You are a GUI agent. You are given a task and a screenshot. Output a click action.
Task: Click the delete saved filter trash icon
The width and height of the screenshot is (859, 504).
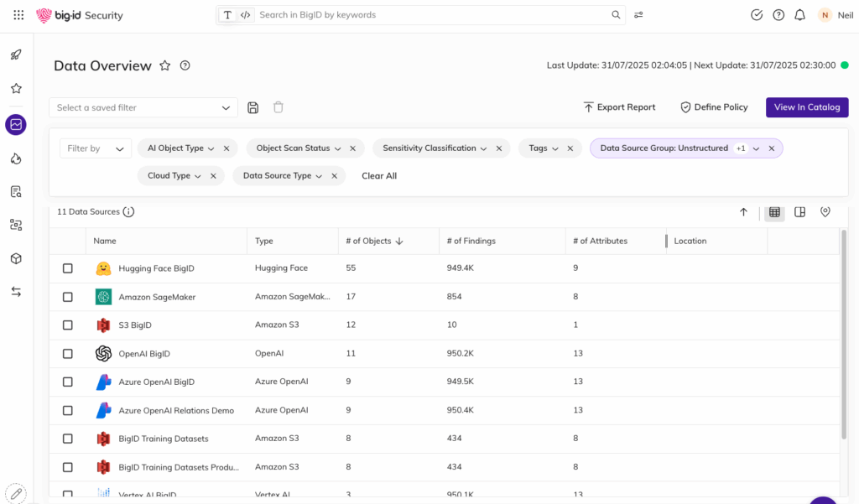click(279, 107)
